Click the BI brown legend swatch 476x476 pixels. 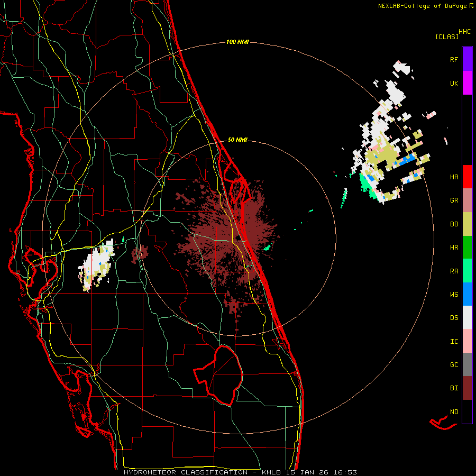click(467, 388)
